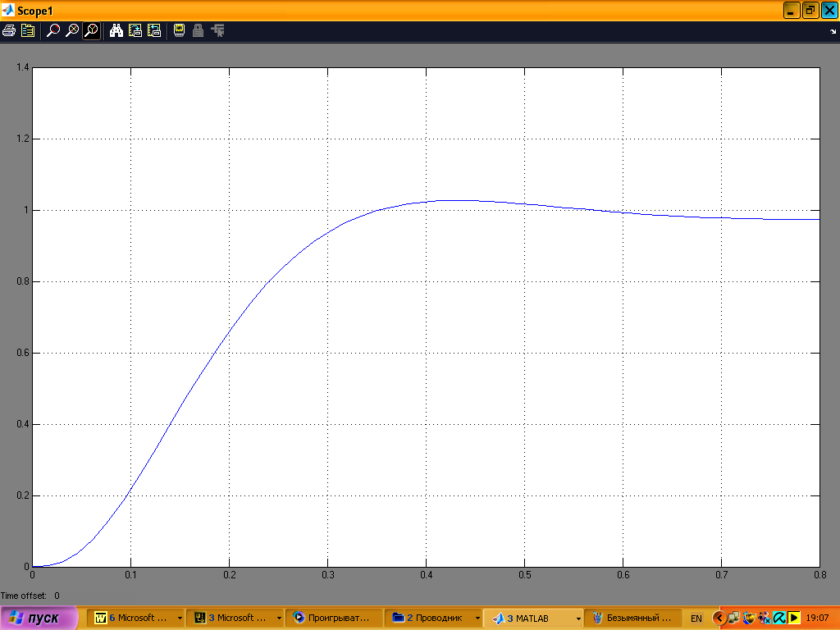The image size is (840, 630).
Task: Click the x-axis label 0.8
Action: [x=819, y=575]
